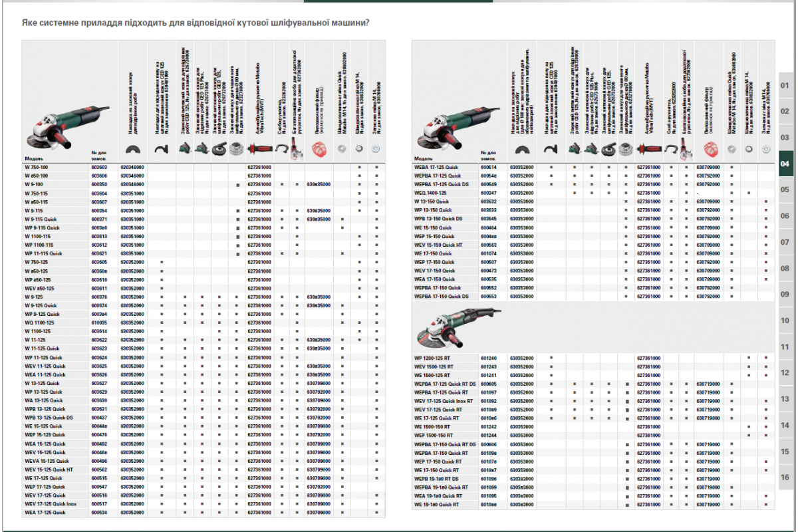The width and height of the screenshot is (798, 532).
Task: Click the Quick clamping nut icon, right table
Action: 732,150
